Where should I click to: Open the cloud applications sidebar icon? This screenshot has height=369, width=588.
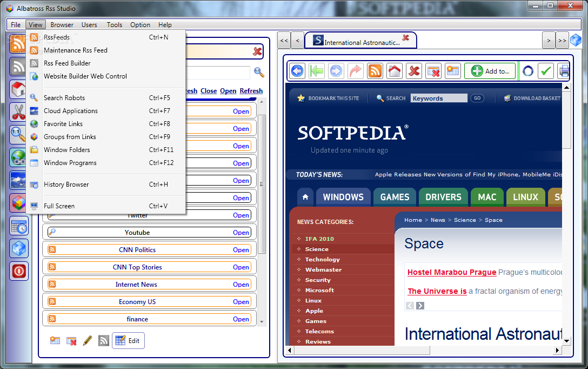18,180
